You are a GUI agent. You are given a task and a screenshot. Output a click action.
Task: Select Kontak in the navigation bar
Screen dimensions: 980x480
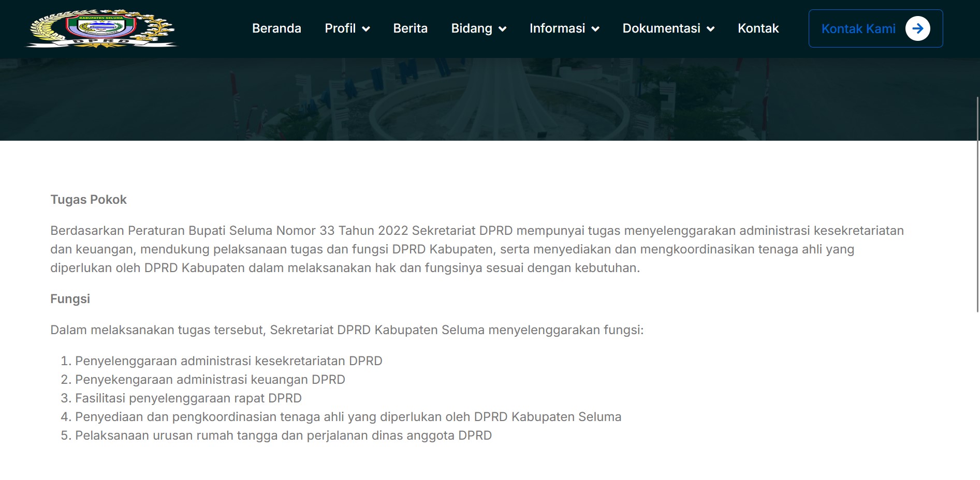pyautogui.click(x=758, y=28)
